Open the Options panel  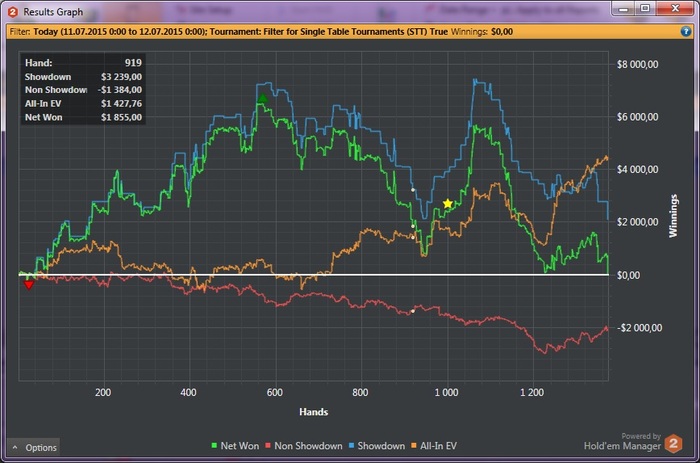click(34, 447)
